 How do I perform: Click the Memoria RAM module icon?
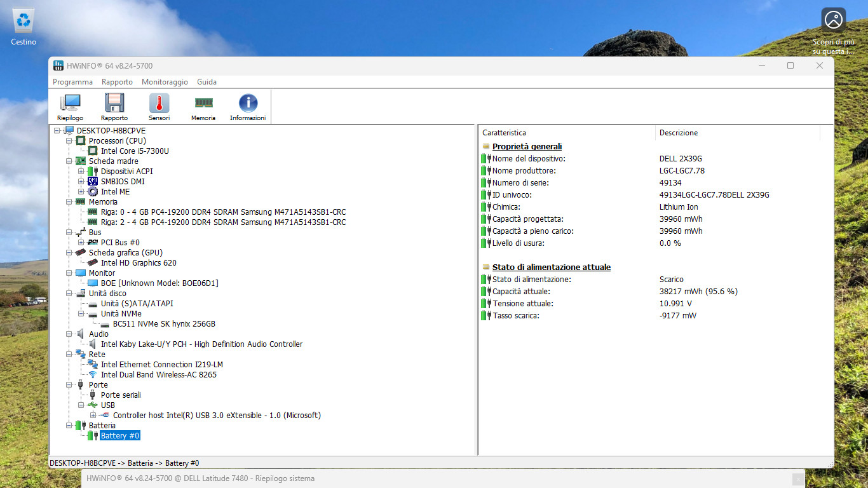[203, 107]
